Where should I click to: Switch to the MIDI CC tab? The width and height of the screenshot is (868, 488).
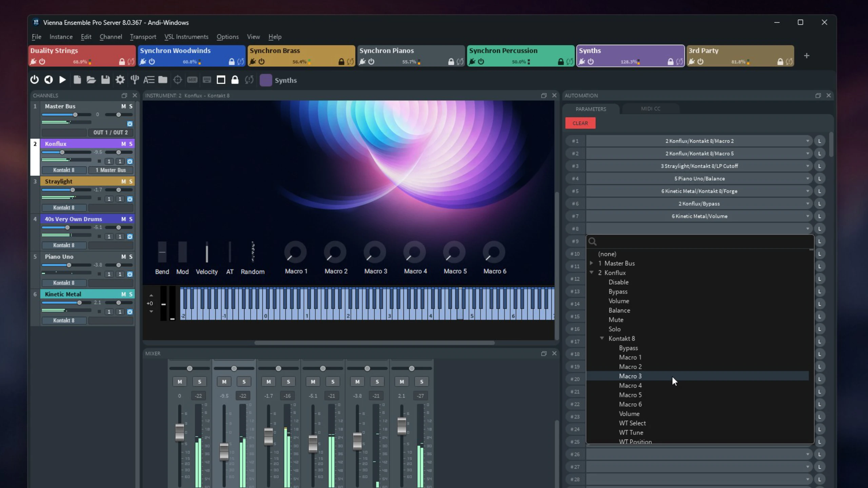click(650, 109)
